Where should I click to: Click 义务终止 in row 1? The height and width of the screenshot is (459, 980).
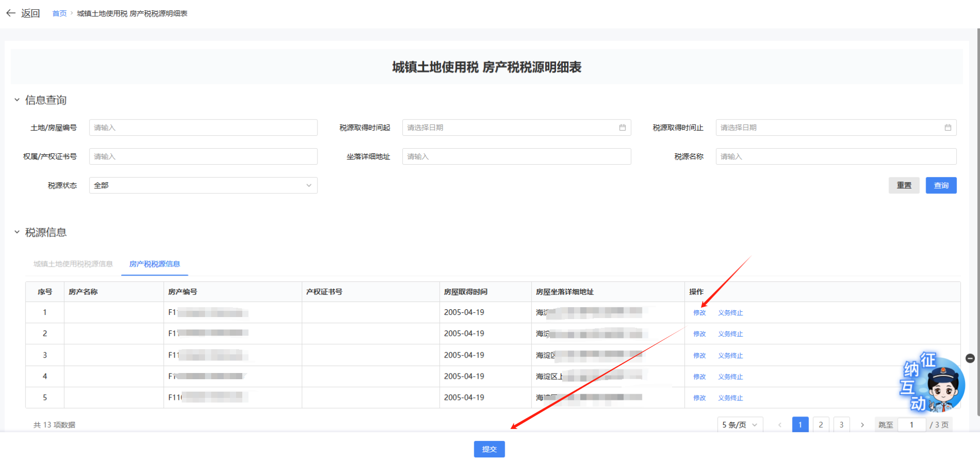tap(730, 313)
